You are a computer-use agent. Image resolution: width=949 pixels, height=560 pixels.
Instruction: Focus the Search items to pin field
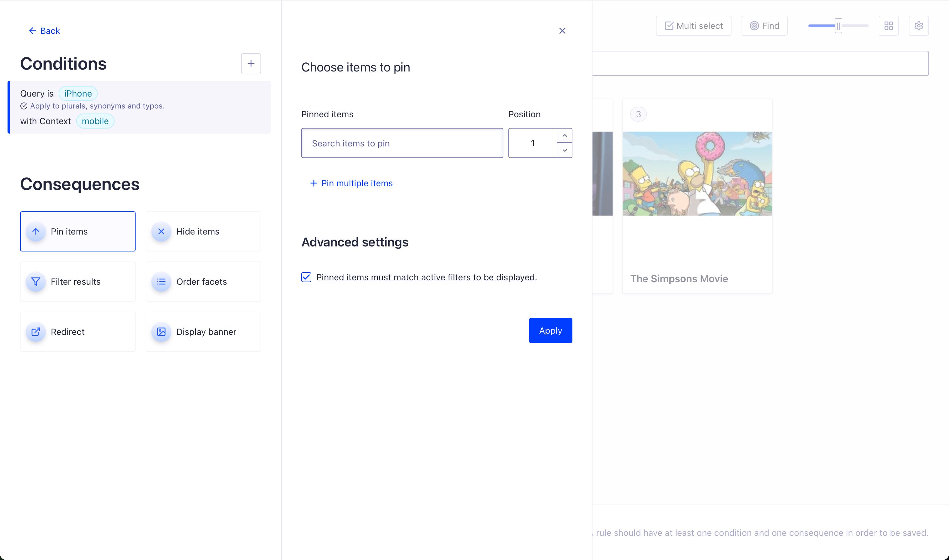pos(402,143)
